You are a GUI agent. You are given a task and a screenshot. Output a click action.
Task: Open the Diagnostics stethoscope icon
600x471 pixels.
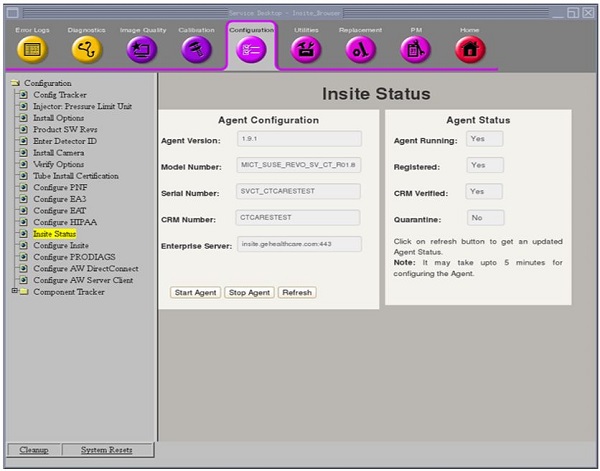tap(87, 50)
